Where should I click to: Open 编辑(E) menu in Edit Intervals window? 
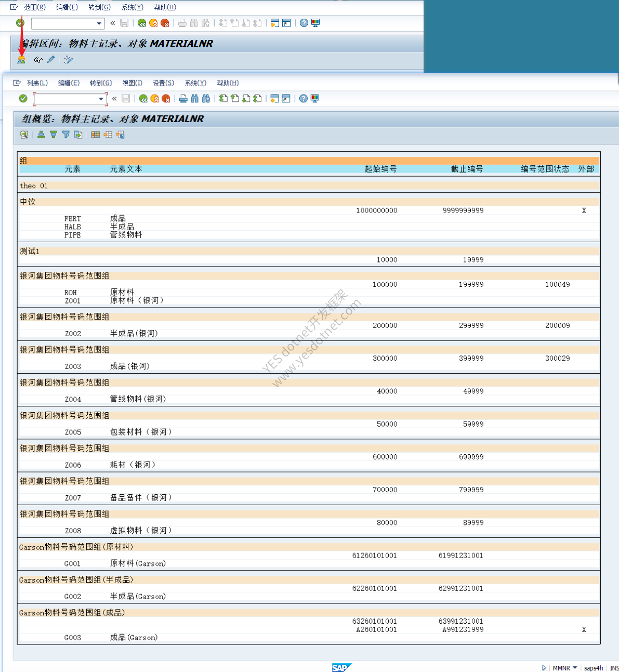pos(67,7)
